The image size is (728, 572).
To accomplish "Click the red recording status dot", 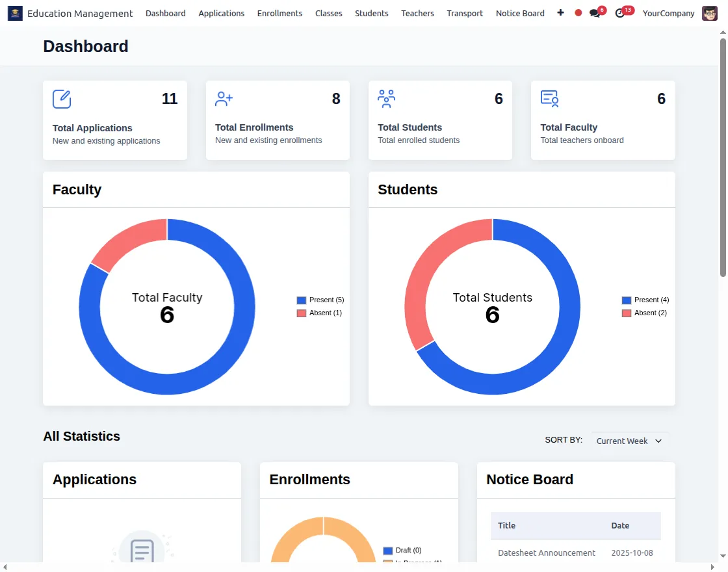I will (x=578, y=13).
